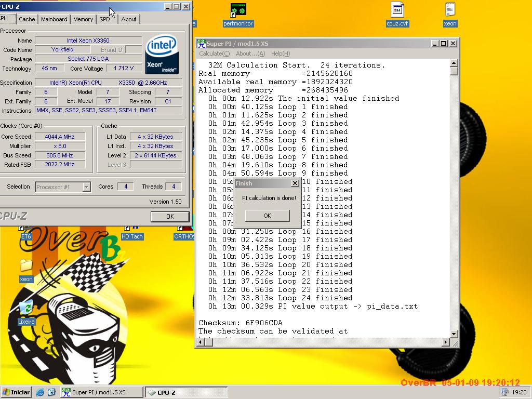Confirm the Finish dialog with OK
This screenshot has width=532, height=399.
coord(268,216)
